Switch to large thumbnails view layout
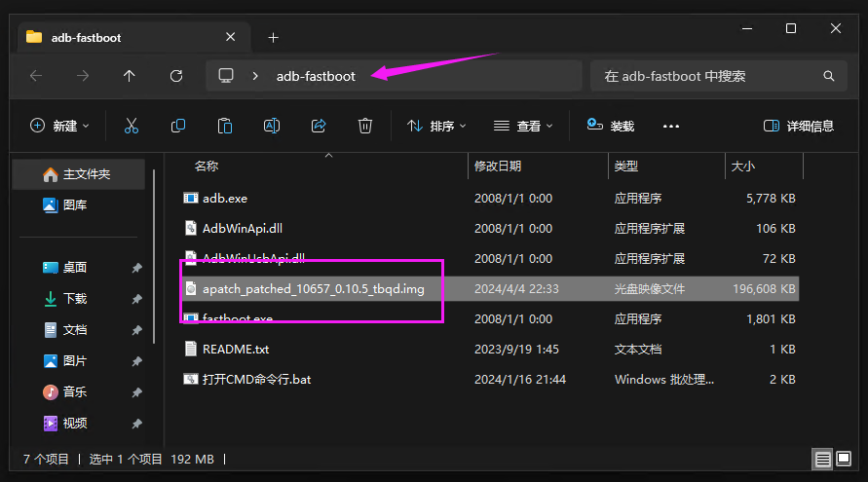 coord(844,459)
